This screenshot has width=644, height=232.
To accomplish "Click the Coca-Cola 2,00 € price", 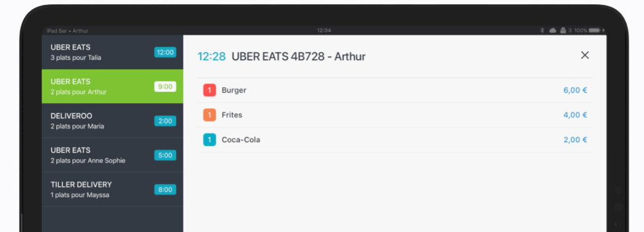I will click(x=575, y=140).
